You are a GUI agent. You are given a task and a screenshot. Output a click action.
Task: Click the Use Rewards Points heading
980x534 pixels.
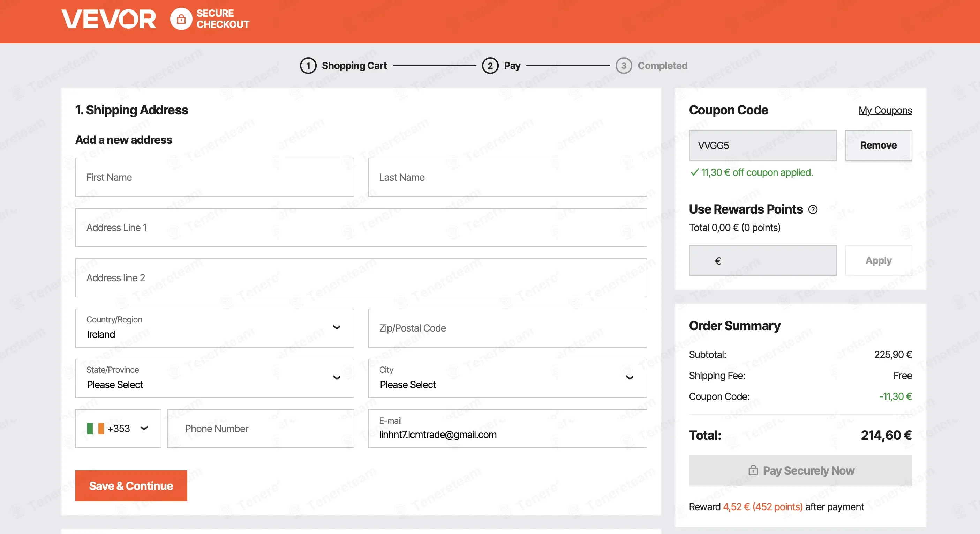click(x=746, y=209)
